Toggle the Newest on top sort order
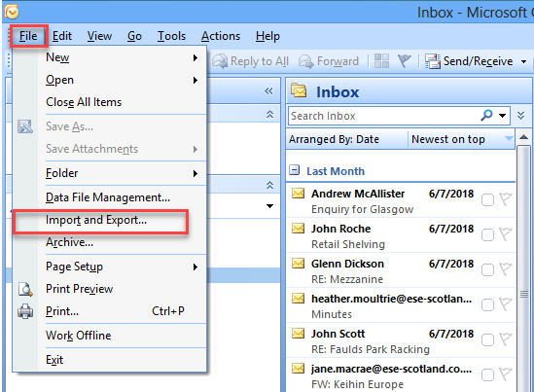This screenshot has height=392, width=534. point(461,139)
